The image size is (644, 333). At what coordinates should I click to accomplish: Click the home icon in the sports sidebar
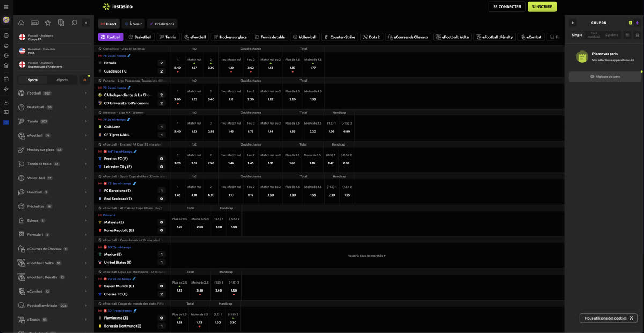(x=21, y=23)
